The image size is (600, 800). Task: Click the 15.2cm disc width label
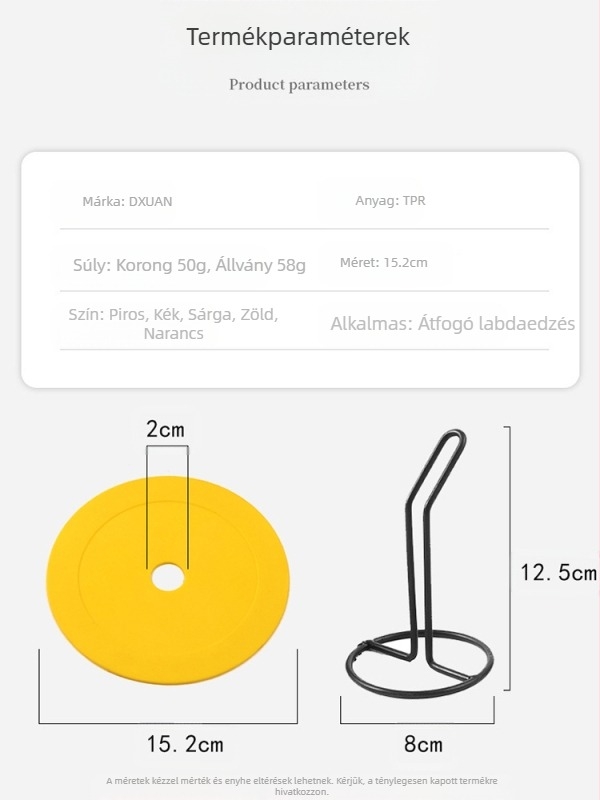click(185, 744)
